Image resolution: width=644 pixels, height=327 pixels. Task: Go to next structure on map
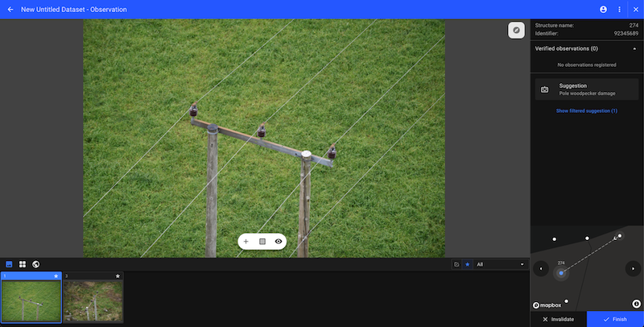point(633,268)
